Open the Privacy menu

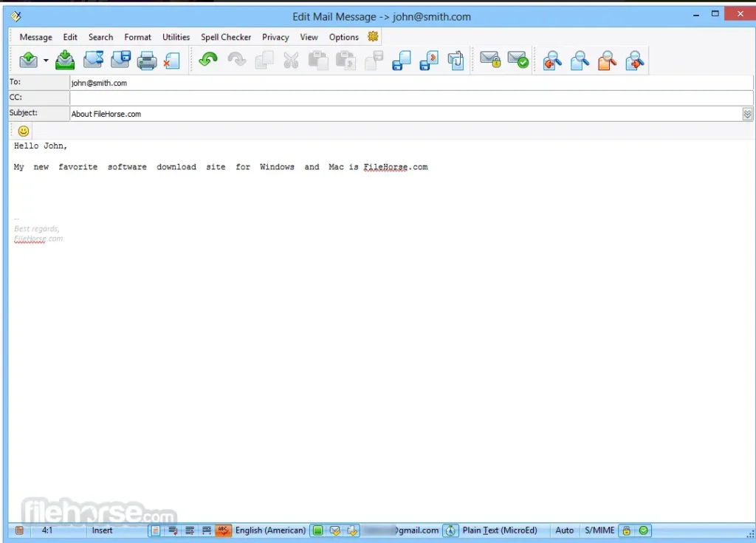[x=275, y=37]
